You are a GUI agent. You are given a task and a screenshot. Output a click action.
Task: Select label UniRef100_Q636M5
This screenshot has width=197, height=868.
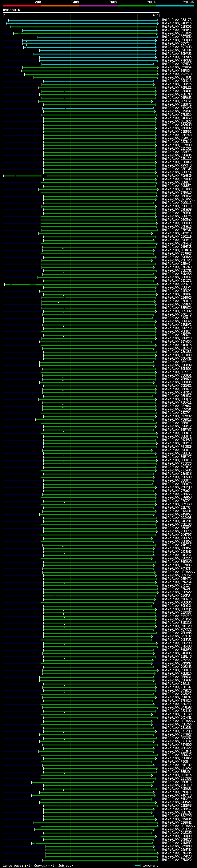coord(177,125)
